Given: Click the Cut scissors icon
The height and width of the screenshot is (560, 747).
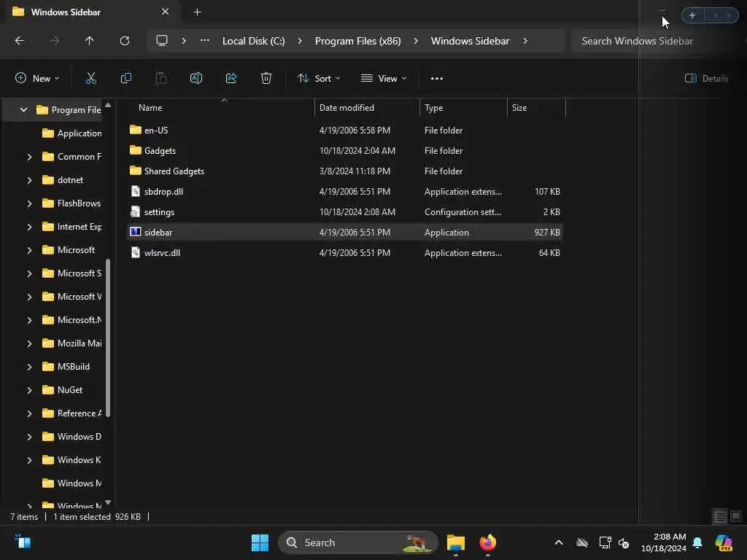Looking at the screenshot, I should [x=90, y=78].
